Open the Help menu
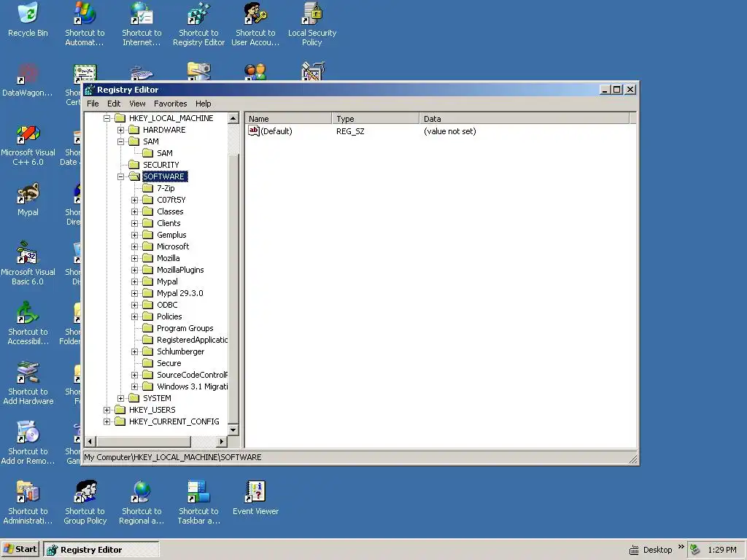 pos(203,104)
